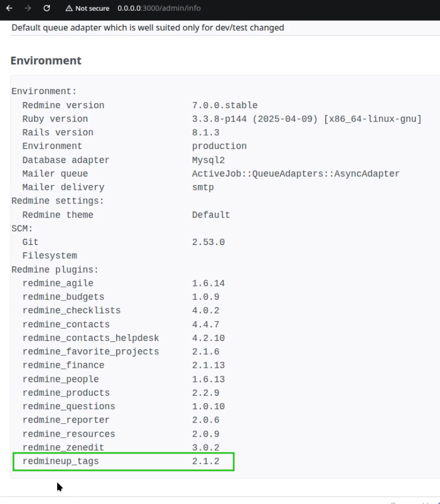Click the Default queue adapter warning text

click(x=148, y=27)
